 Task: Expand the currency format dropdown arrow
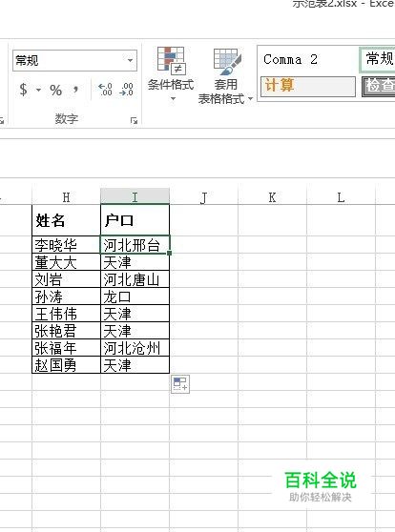click(x=38, y=90)
